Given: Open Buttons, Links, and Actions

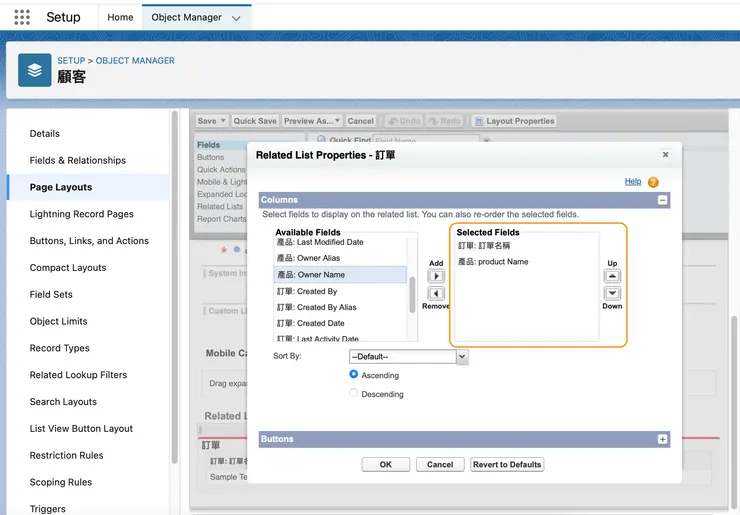Looking at the screenshot, I should tap(89, 241).
